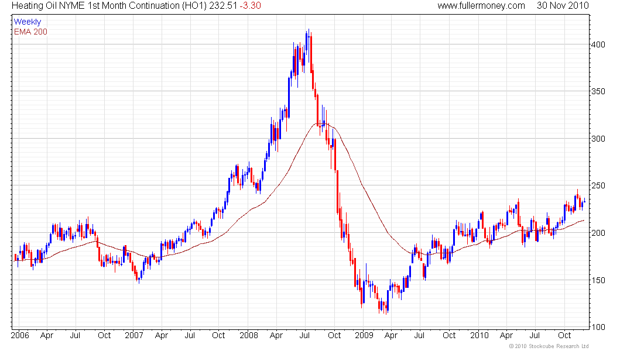Image resolution: width=644 pixels, height=351 pixels.
Task: Click the Jul label of year 2006
Action: (75, 335)
